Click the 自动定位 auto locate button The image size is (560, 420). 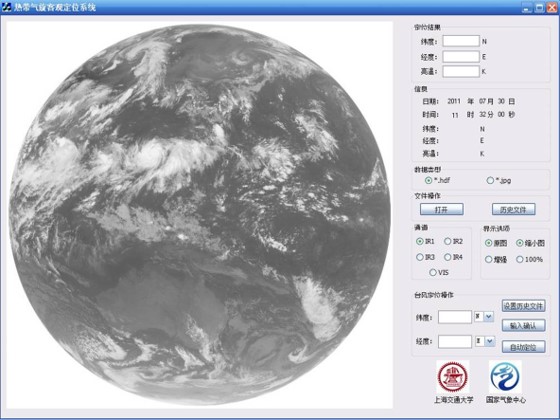(524, 346)
